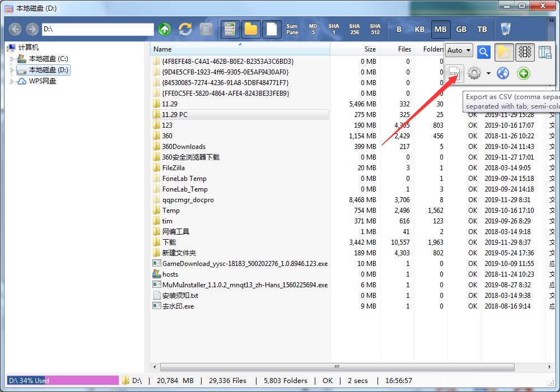The image size is (560, 392).
Task: Click the calculator icon in toolbar
Action: [x=230, y=29]
